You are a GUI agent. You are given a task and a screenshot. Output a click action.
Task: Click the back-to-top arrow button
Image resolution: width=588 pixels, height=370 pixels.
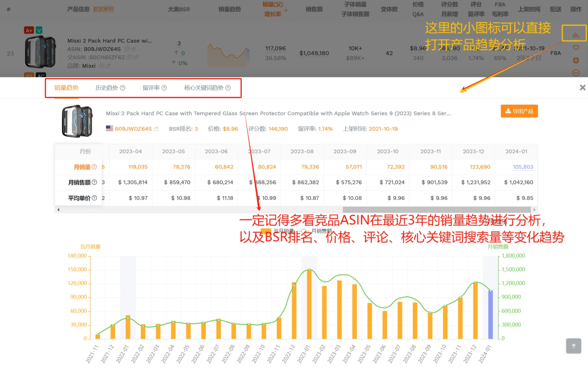574,346
